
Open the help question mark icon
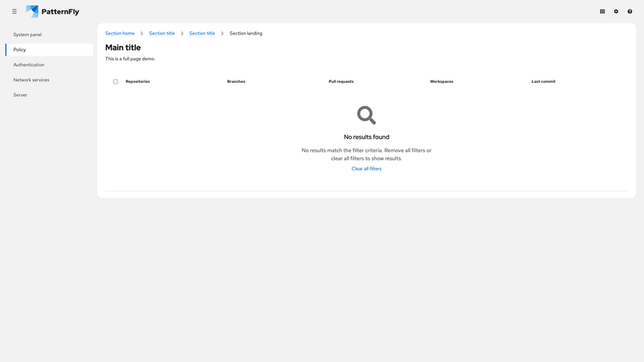click(x=630, y=11)
